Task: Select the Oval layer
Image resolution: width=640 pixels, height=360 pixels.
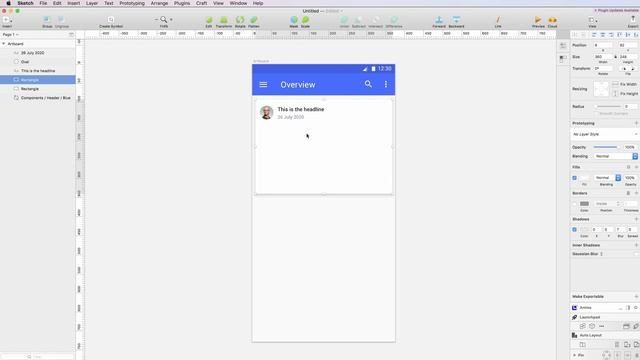Action: tap(38, 62)
